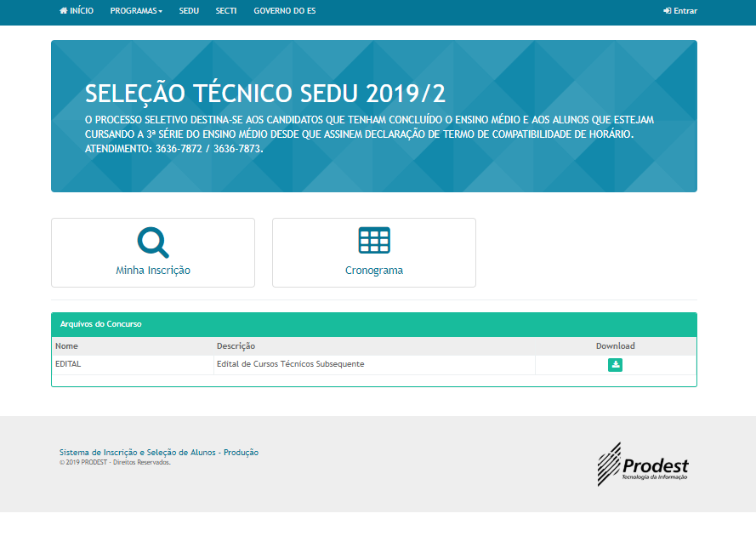Download the EDITAL file via its download icon
Screen dimensions: 756x559
[x=615, y=364]
